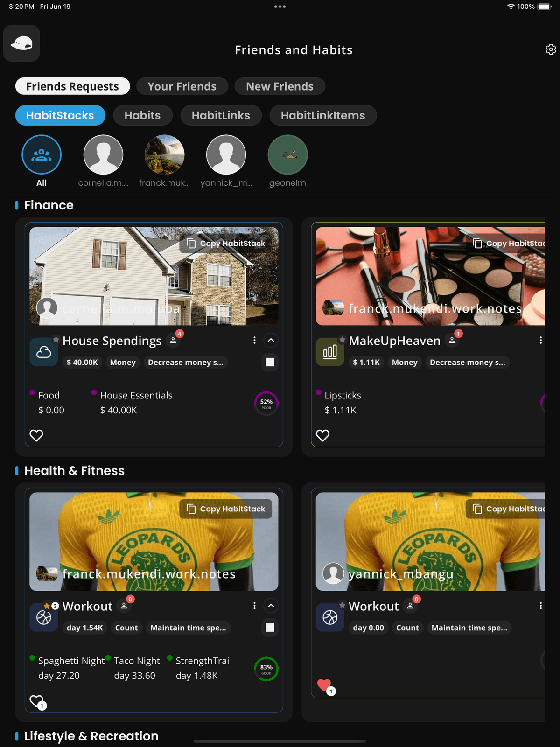The width and height of the screenshot is (560, 747).
Task: Click House Spendings Decrease money chip
Action: [x=186, y=363]
